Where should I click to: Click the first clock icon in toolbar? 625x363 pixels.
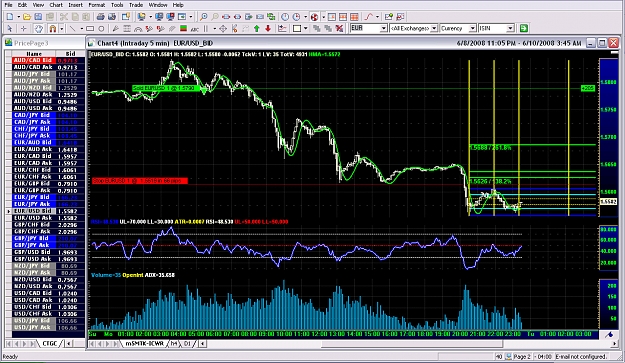coord(285,17)
